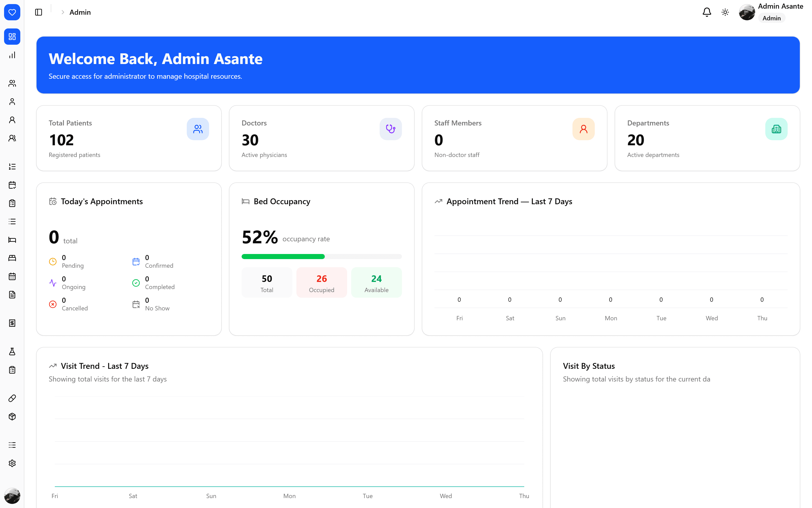Open the calendar-check appointments sidebar icon
812x508 pixels.
click(x=12, y=185)
